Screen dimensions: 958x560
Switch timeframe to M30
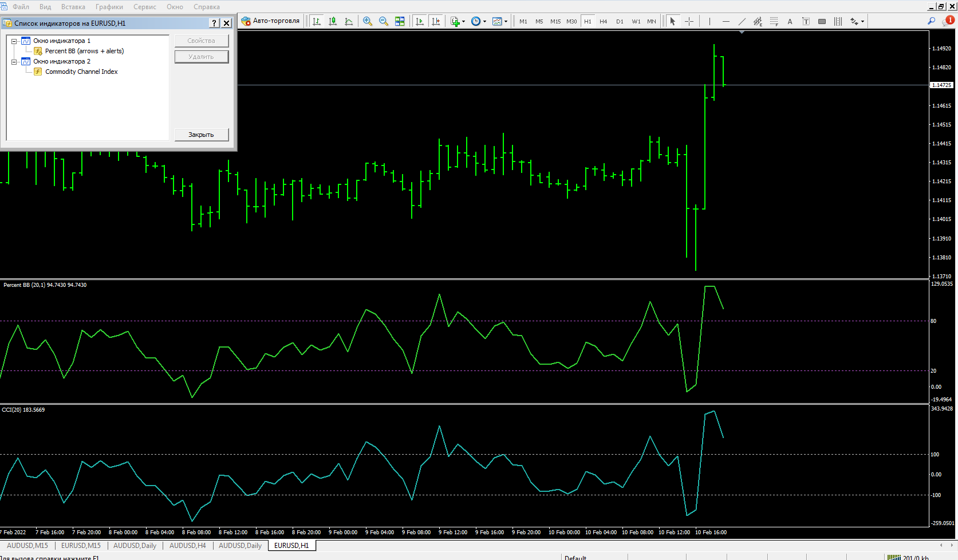click(x=571, y=21)
